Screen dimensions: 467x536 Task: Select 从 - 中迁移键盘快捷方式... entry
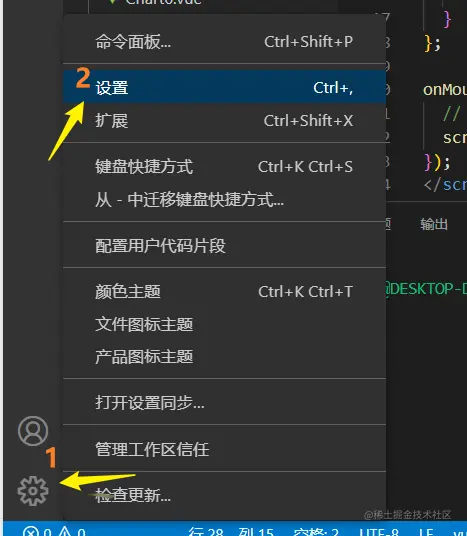click(x=225, y=199)
